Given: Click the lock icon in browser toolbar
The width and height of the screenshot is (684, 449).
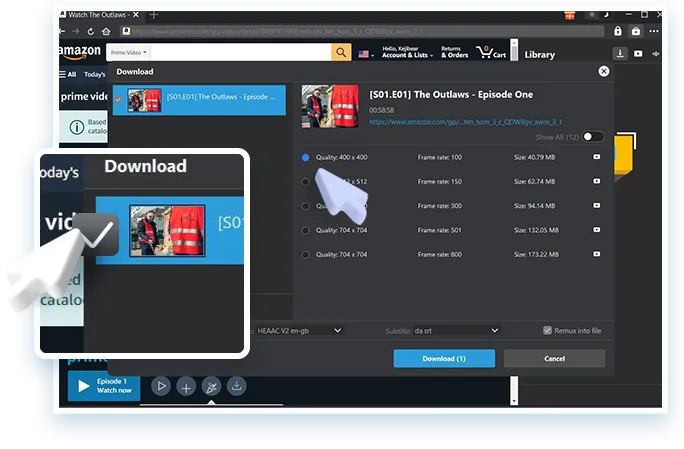Looking at the screenshot, I should tap(618, 31).
